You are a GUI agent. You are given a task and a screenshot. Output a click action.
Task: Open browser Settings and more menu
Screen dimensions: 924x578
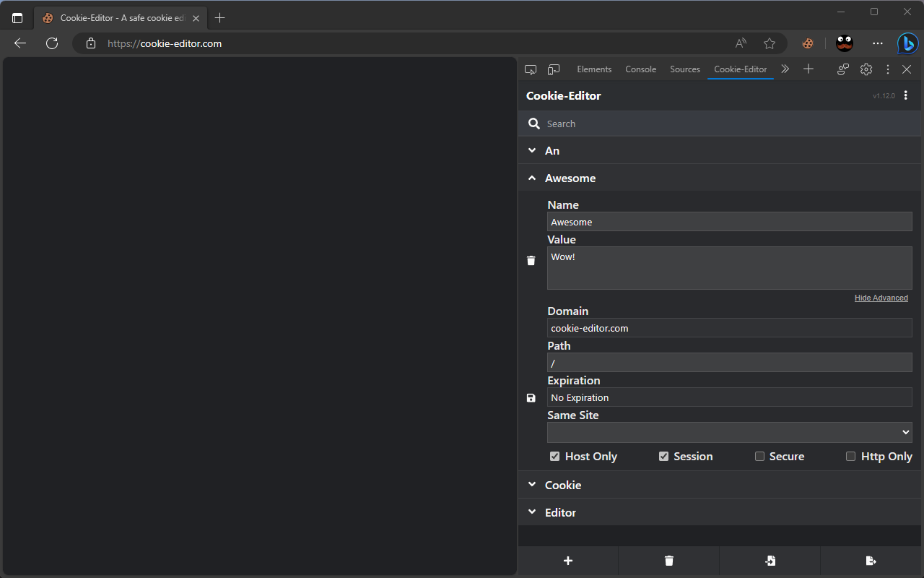pos(878,43)
